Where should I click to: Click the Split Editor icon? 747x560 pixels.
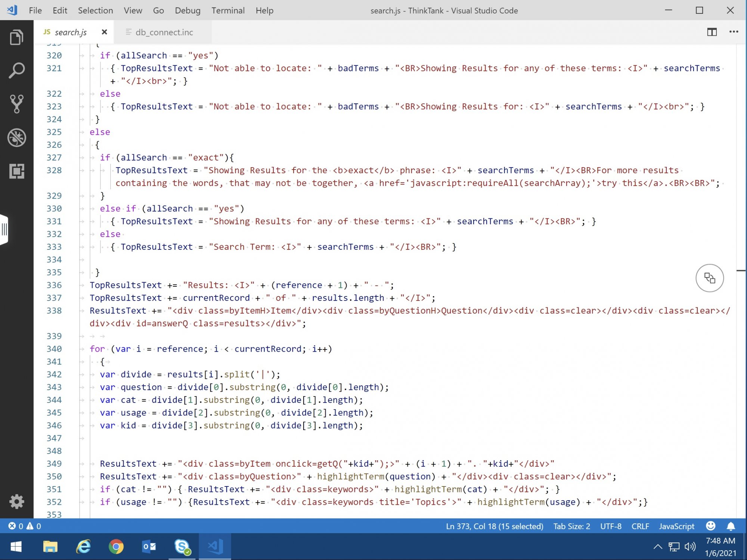(712, 32)
